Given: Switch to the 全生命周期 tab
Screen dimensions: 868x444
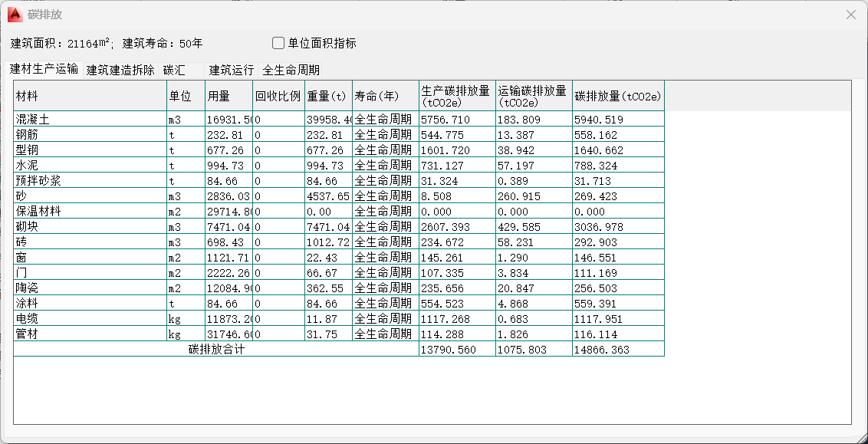Looking at the screenshot, I should pyautogui.click(x=291, y=70).
